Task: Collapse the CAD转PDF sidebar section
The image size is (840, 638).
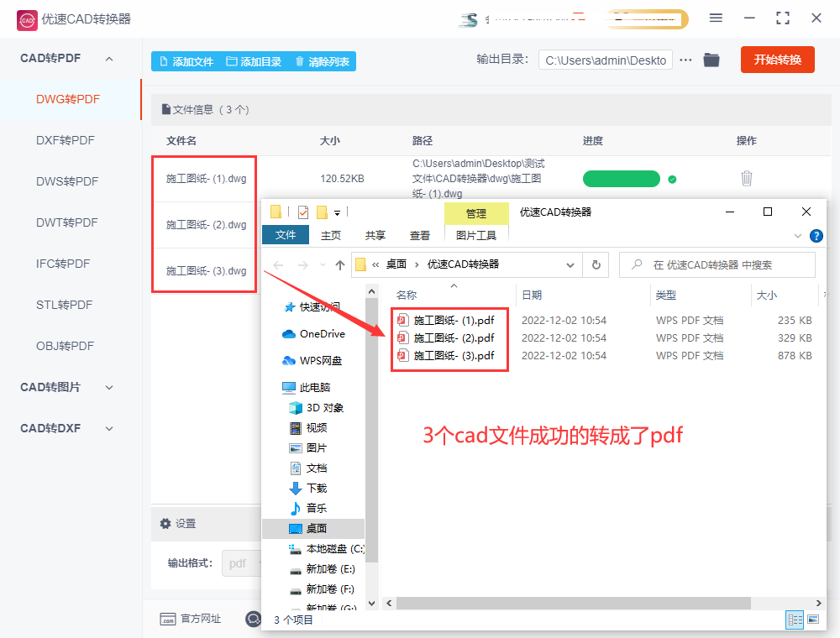Action: pos(109,58)
